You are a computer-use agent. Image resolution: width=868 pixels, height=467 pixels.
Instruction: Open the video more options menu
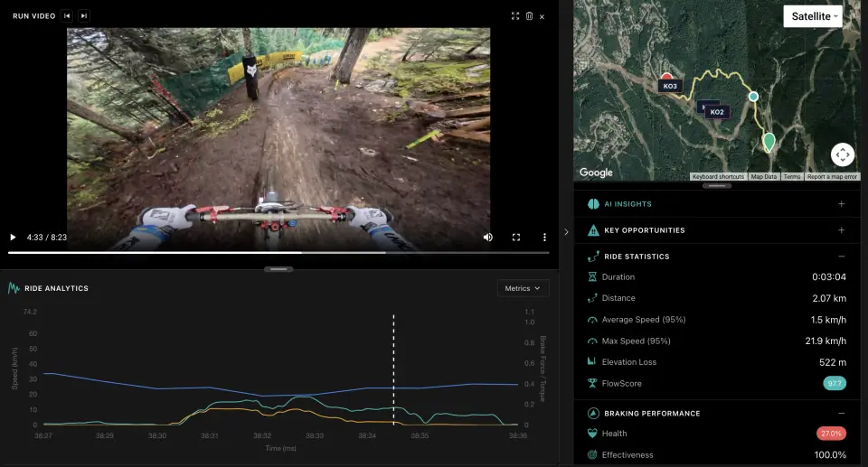point(544,238)
